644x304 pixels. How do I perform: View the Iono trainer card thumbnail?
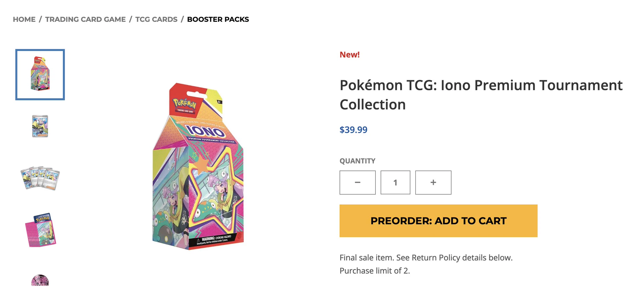coord(40,126)
